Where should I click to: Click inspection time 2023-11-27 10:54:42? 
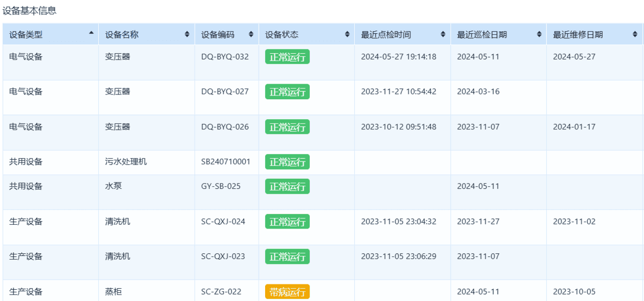point(399,91)
